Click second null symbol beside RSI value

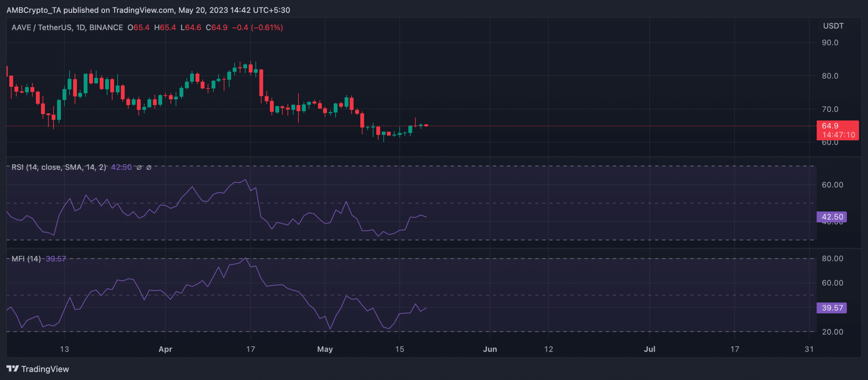click(149, 167)
